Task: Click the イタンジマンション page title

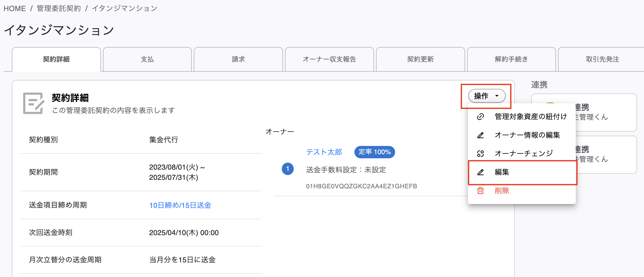Action: click(59, 30)
